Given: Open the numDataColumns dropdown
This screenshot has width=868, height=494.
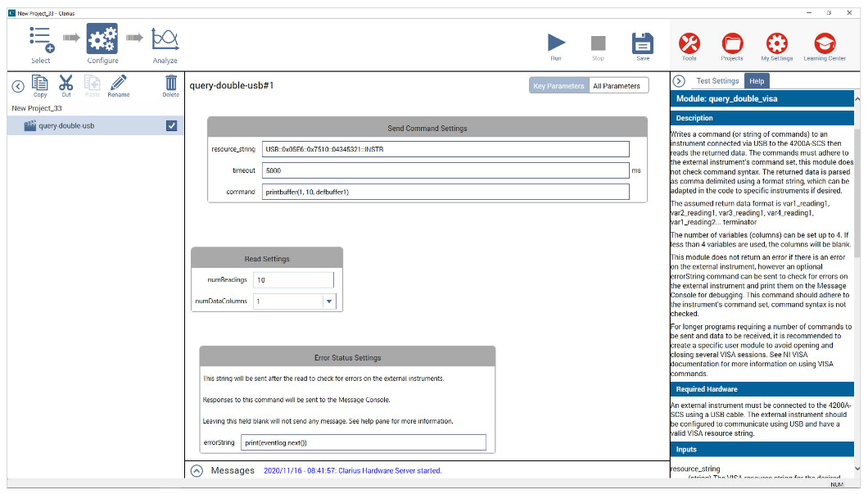Looking at the screenshot, I should click(x=329, y=301).
